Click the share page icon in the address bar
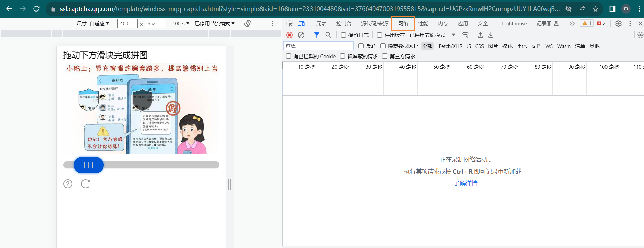Screen dimensions: 644x248 point(582,9)
